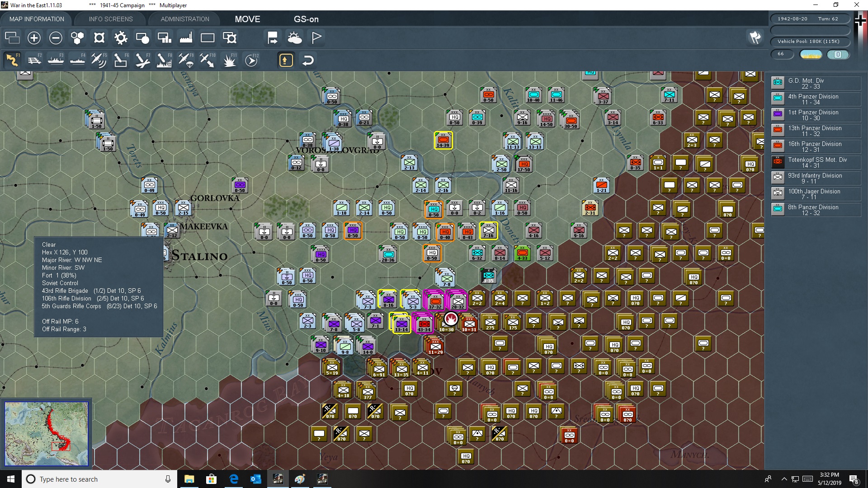The height and width of the screenshot is (488, 868).
Task: Zoom out with the minus icon
Action: [x=56, y=38]
